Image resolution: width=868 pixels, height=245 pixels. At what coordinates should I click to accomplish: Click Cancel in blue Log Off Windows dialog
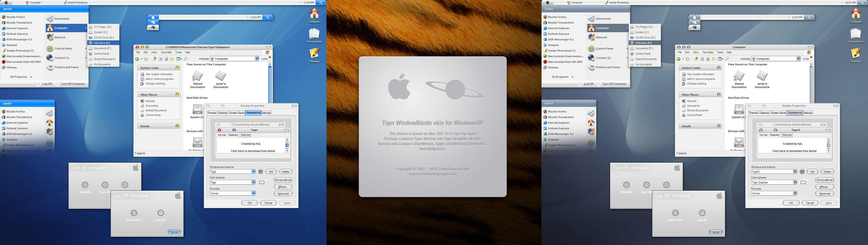point(174,232)
